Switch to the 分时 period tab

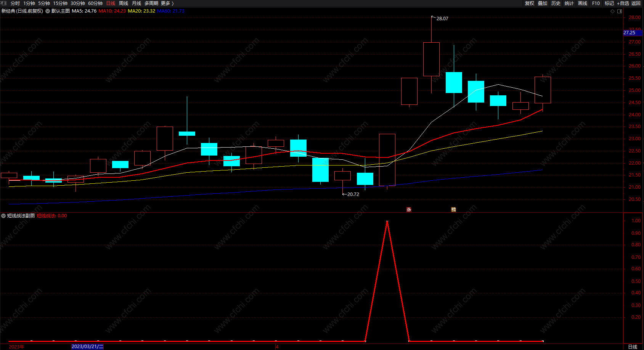click(x=15, y=3)
